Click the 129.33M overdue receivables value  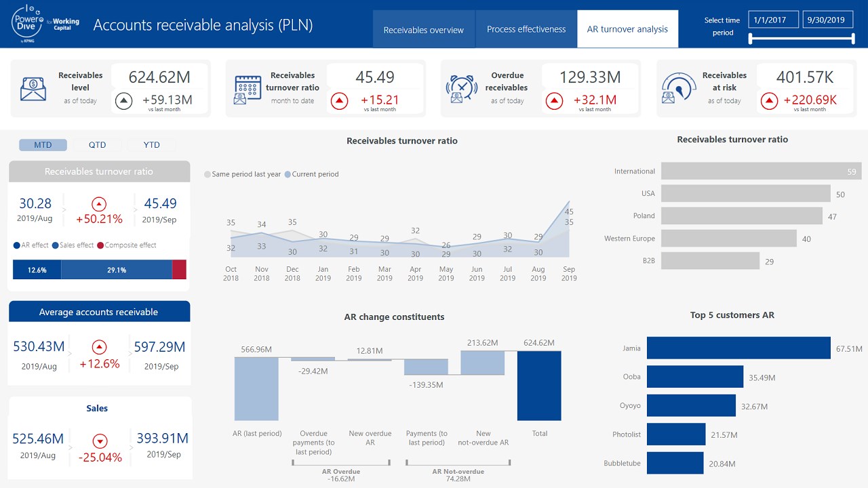(590, 77)
